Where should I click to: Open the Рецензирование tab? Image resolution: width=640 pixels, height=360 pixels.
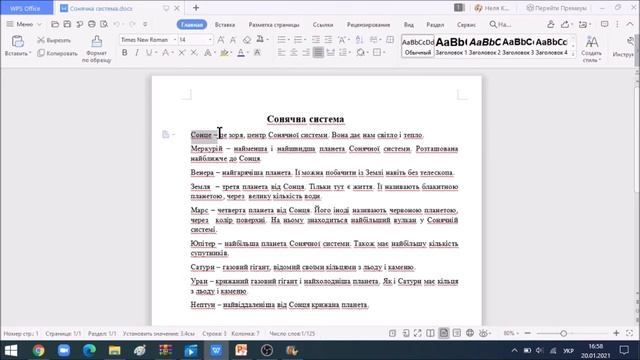(368, 24)
